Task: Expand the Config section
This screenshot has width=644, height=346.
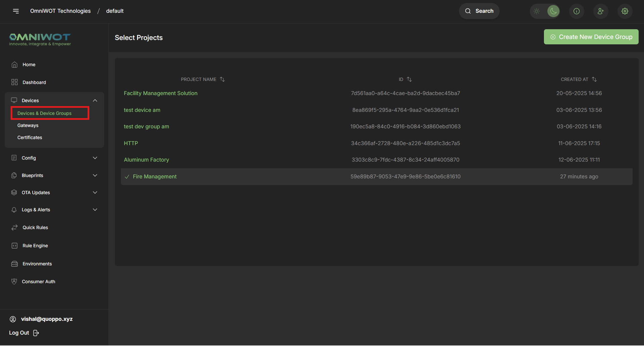Action: (95, 158)
